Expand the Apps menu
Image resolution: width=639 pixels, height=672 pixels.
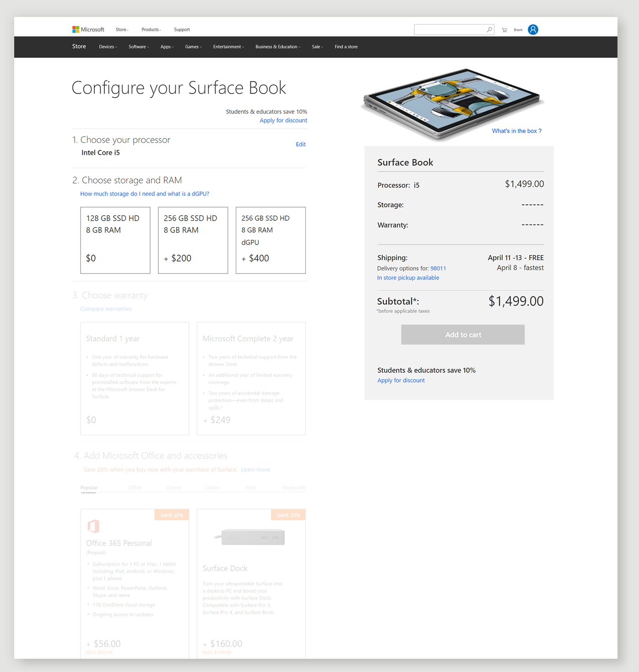coord(167,47)
